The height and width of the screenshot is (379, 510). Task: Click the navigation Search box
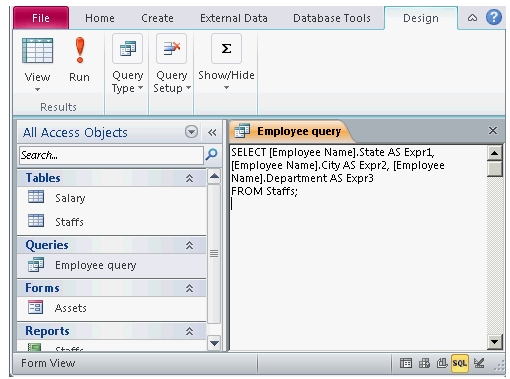click(x=111, y=155)
